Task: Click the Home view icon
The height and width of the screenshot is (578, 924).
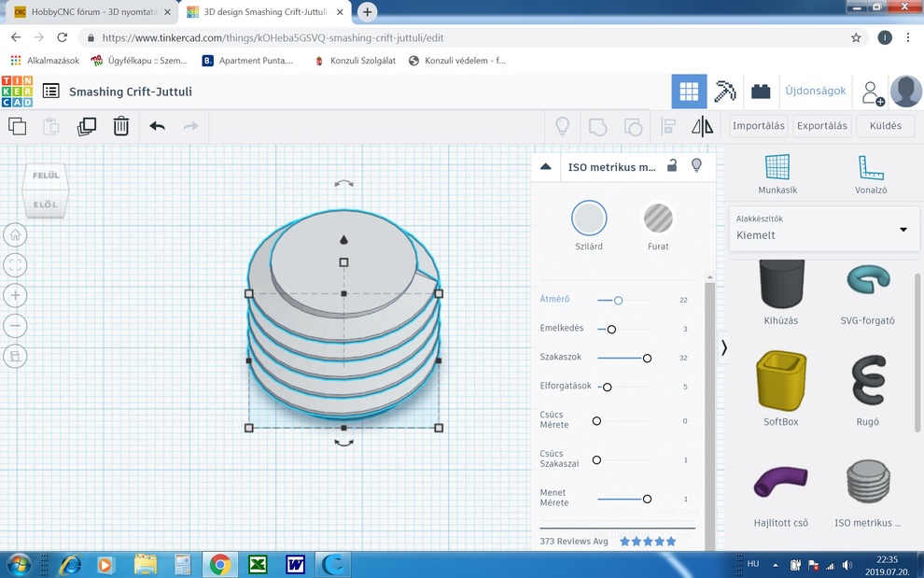Action: pos(15,235)
